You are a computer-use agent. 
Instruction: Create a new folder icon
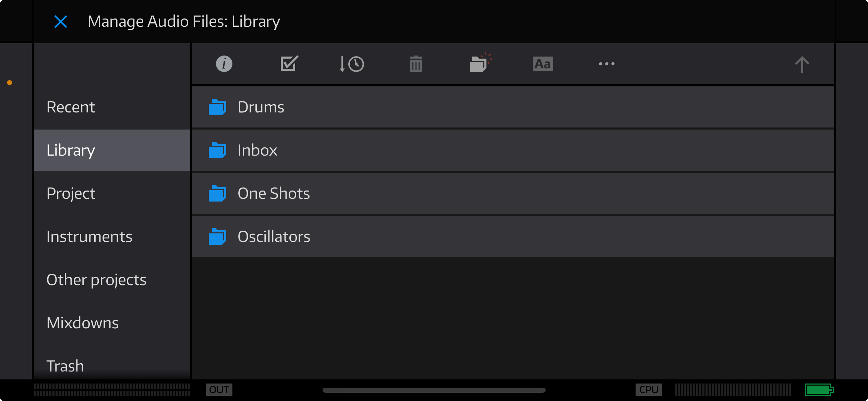[x=480, y=62]
